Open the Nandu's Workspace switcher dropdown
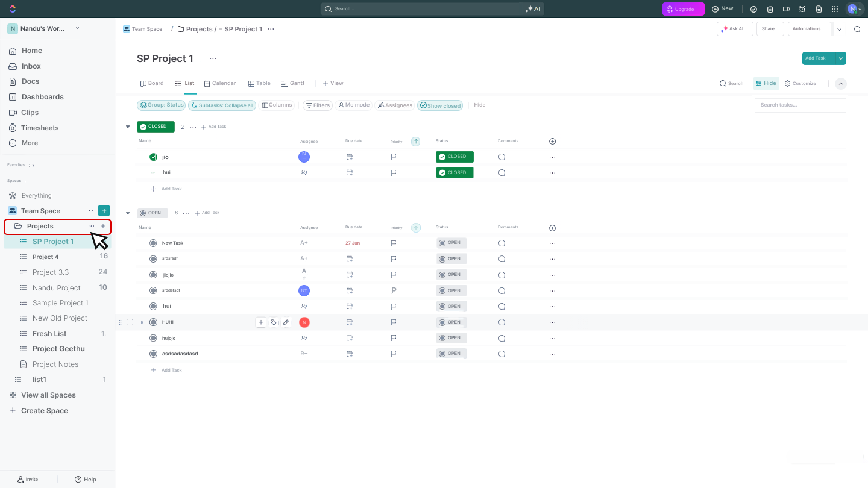 coord(77,28)
